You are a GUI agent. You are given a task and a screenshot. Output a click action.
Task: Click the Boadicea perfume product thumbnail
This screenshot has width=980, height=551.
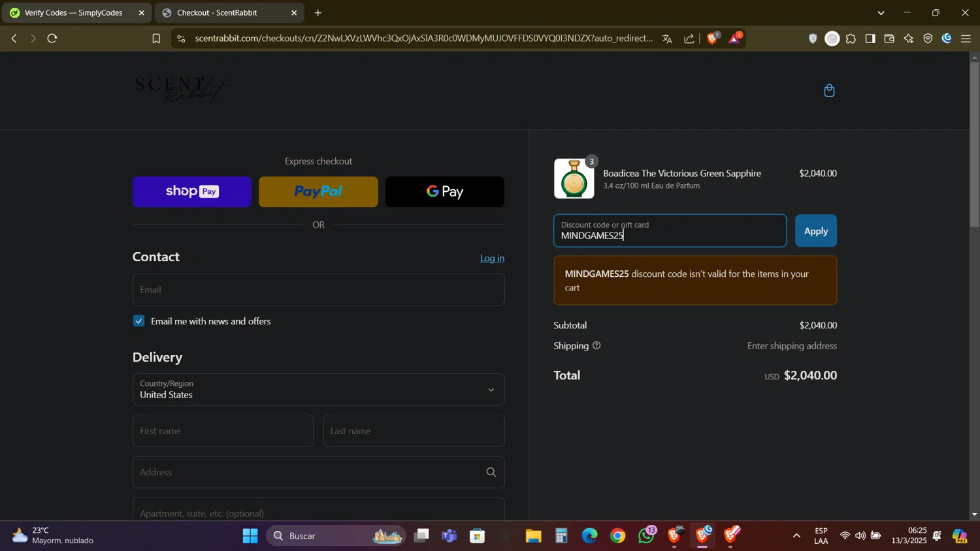(574, 178)
